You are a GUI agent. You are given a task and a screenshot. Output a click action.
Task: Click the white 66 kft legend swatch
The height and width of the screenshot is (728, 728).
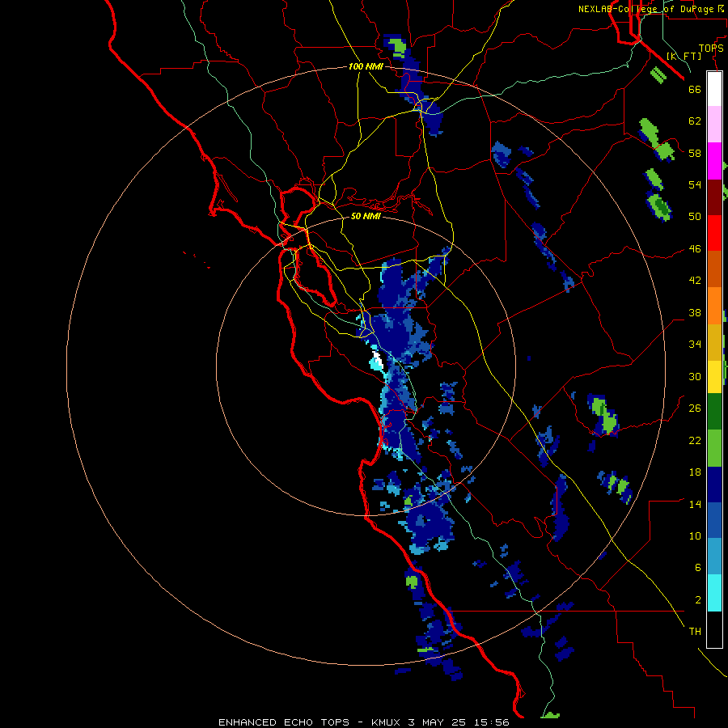point(714,89)
